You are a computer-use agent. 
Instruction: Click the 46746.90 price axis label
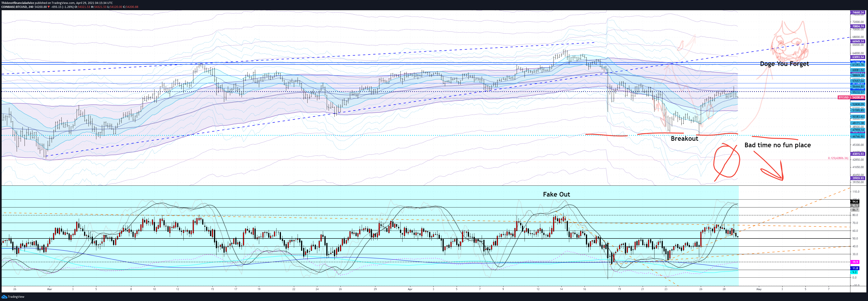coord(858,137)
